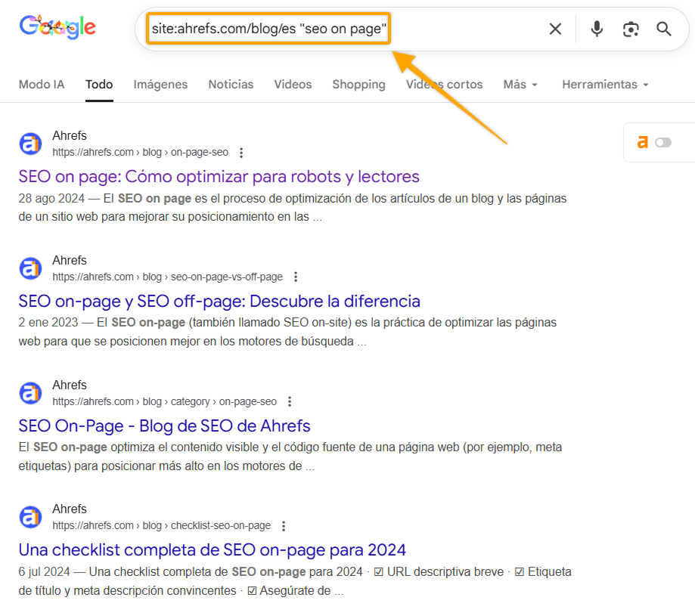Open the Herramientas dropdown
The width and height of the screenshot is (695, 616).
pos(605,85)
